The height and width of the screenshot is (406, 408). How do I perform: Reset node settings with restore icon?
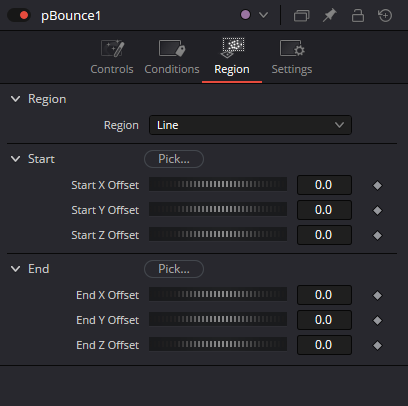pyautogui.click(x=385, y=15)
